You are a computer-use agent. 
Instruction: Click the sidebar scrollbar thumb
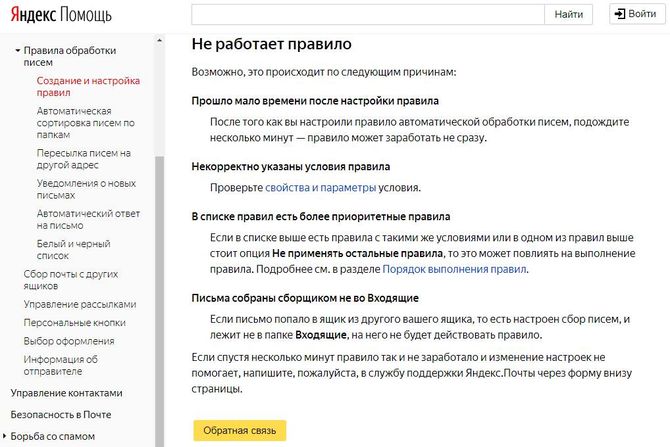pyautogui.click(x=159, y=301)
